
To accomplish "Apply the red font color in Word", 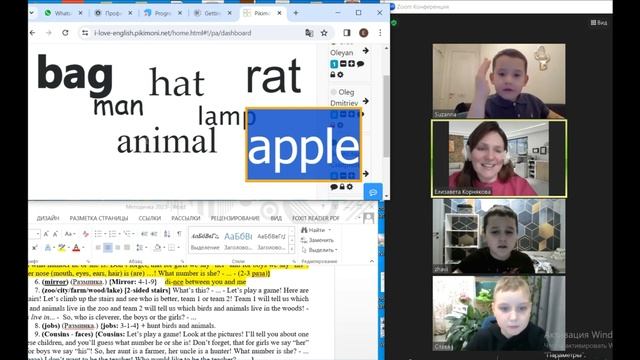I will coord(76,247).
